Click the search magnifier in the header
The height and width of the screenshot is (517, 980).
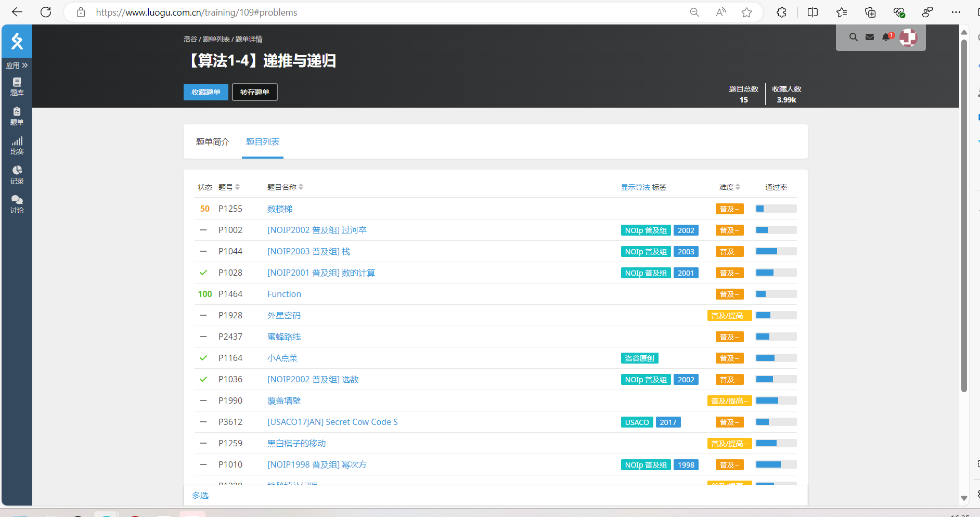[x=853, y=37]
